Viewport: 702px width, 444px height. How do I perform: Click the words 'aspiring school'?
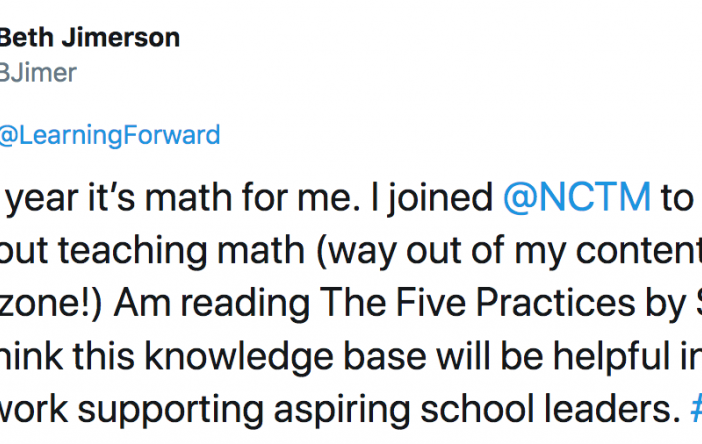coord(404,409)
